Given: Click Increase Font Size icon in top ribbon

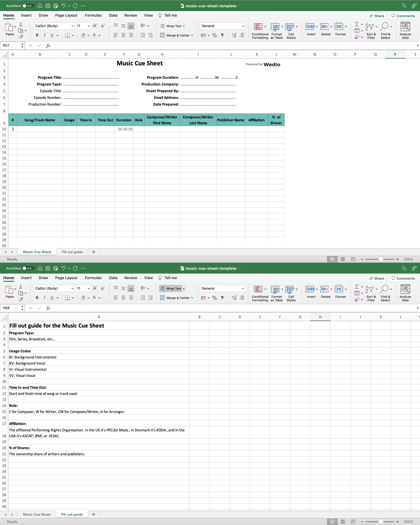Looking at the screenshot, I should [95, 26].
